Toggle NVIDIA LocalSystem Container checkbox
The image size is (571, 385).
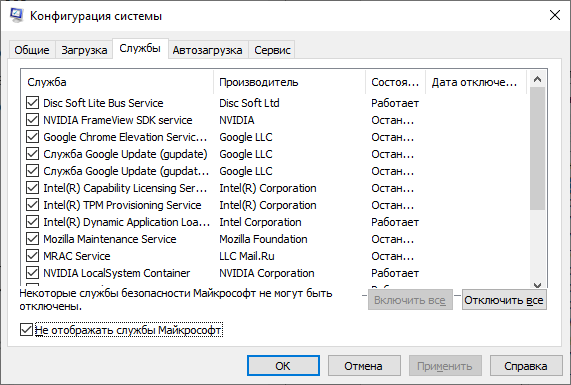(x=32, y=273)
